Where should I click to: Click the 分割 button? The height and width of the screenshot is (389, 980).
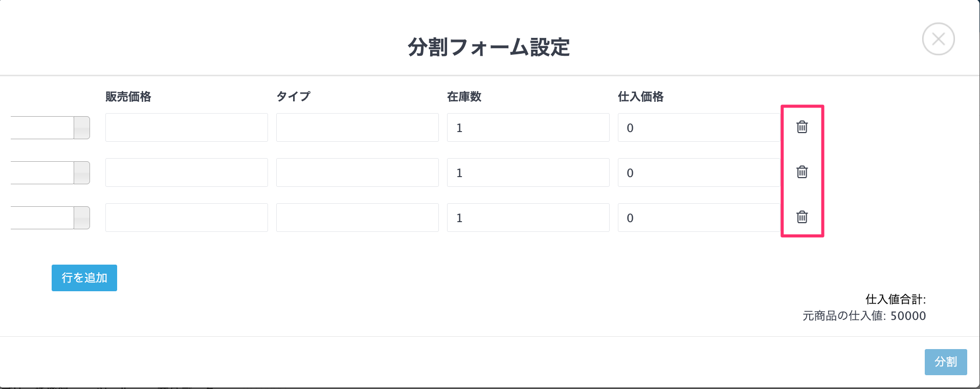click(946, 362)
